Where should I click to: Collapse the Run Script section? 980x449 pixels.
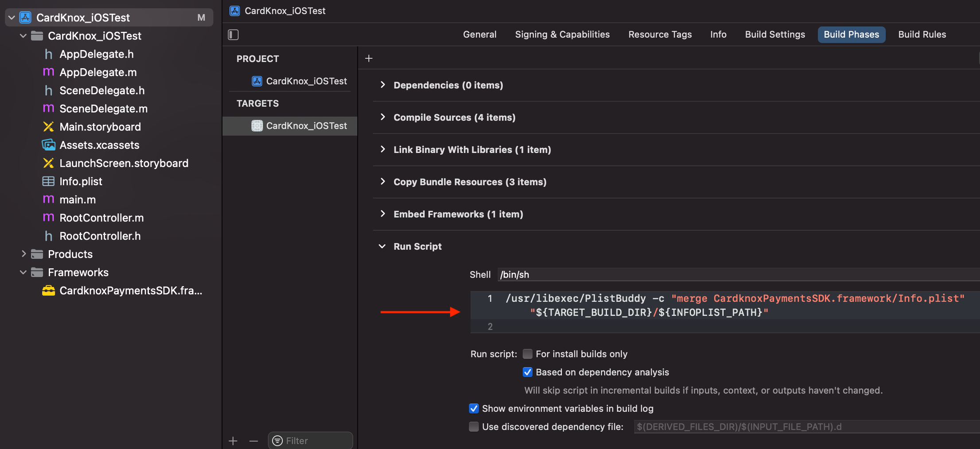tap(383, 246)
